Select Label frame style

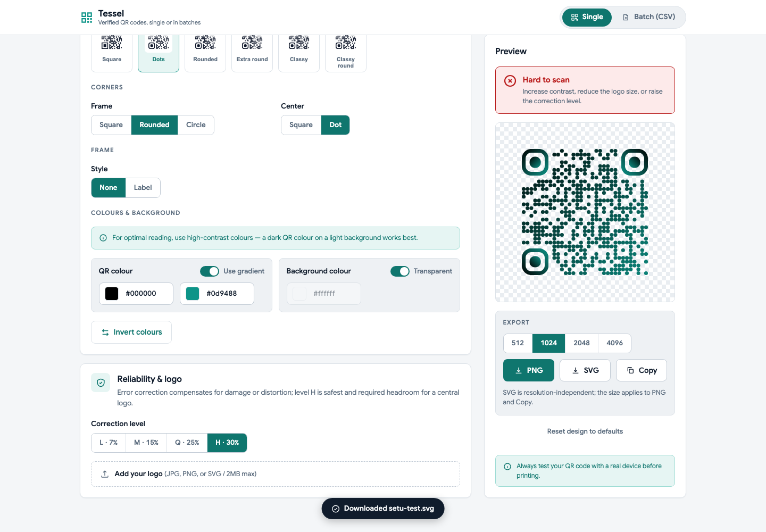click(x=143, y=188)
